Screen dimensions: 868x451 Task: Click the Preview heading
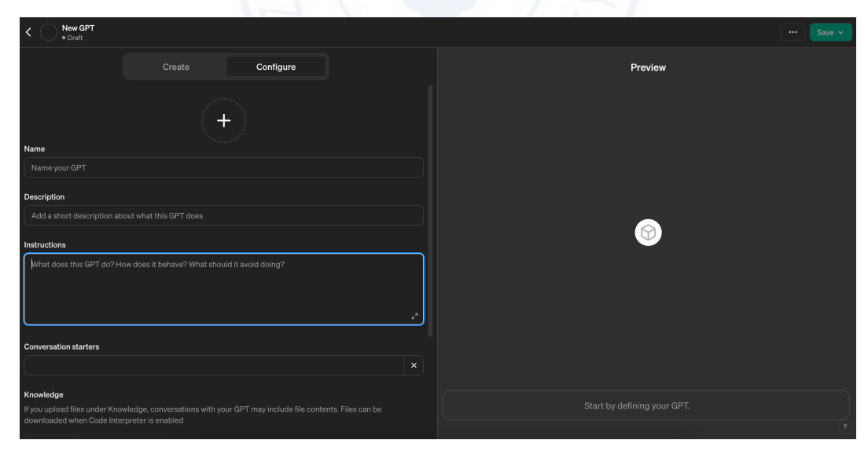[648, 68]
